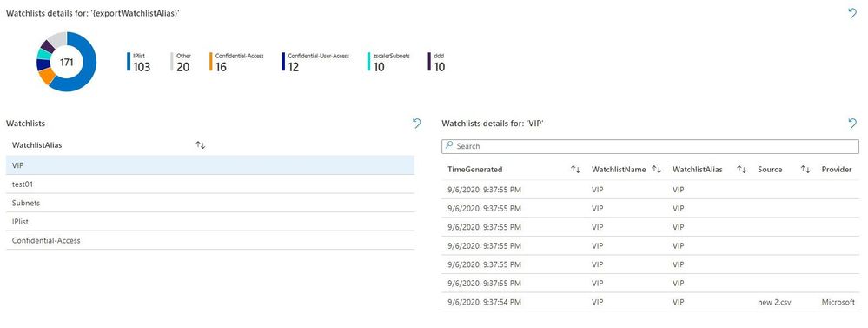Click the WatchlistName column header
Image resolution: width=868 pixels, height=328 pixels.
[x=619, y=170]
